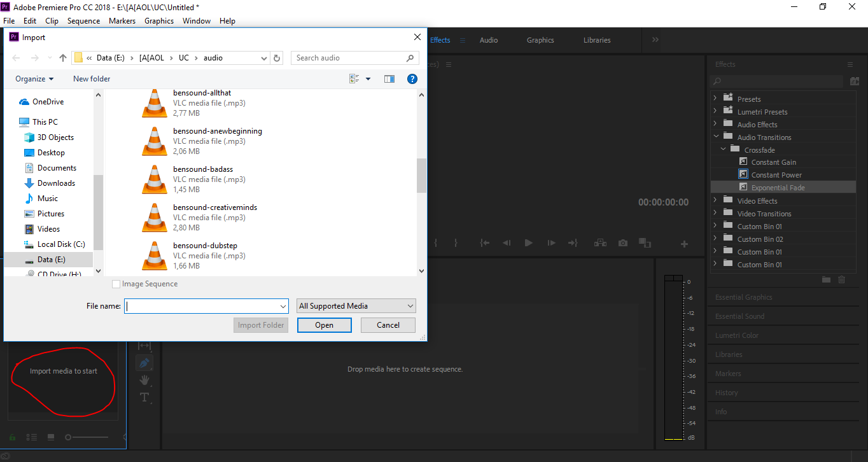Click the trash icon in Effects panel

pos(842,279)
